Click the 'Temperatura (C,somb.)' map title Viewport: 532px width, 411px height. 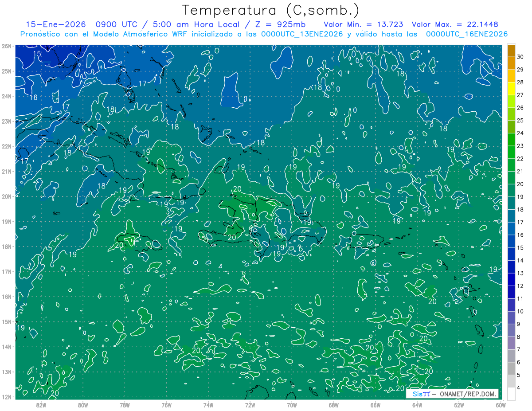tap(271, 11)
